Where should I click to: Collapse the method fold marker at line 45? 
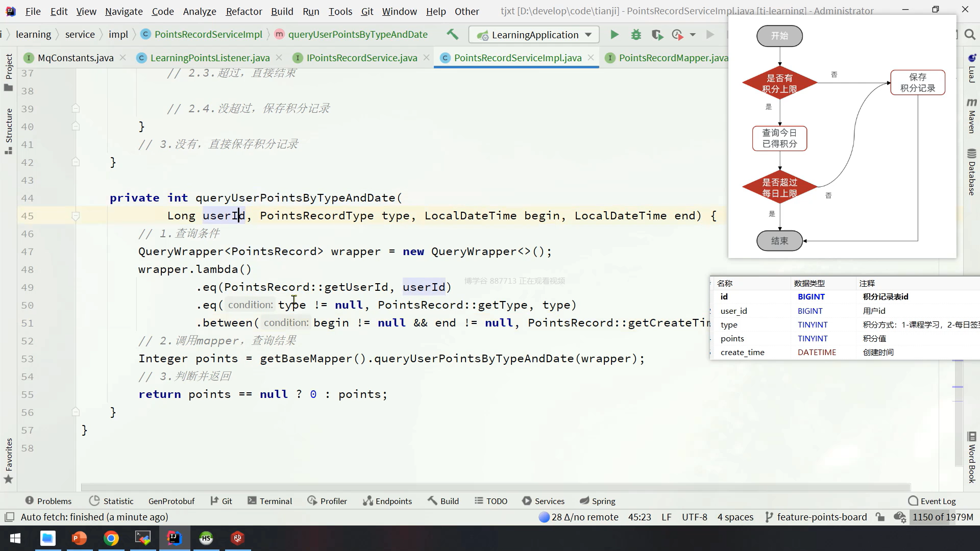[x=76, y=216]
